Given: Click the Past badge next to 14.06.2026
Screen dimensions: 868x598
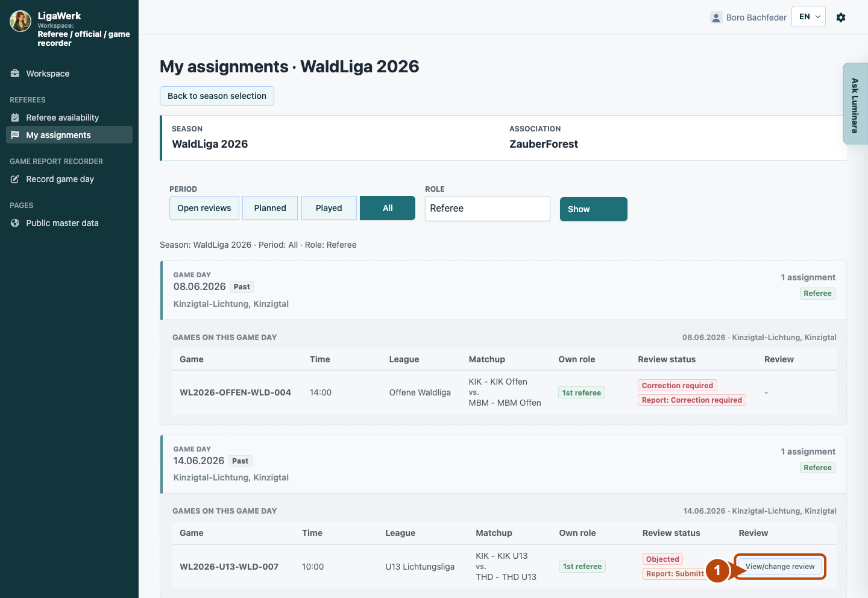Looking at the screenshot, I should coord(240,461).
